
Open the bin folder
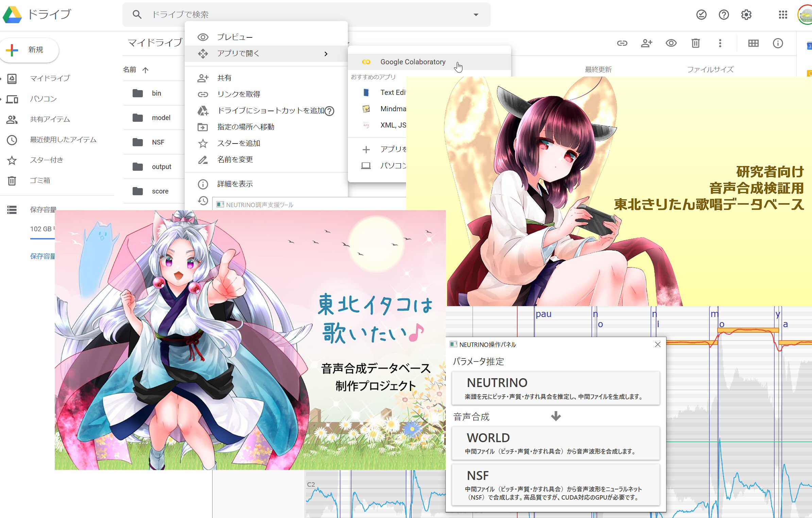[154, 93]
